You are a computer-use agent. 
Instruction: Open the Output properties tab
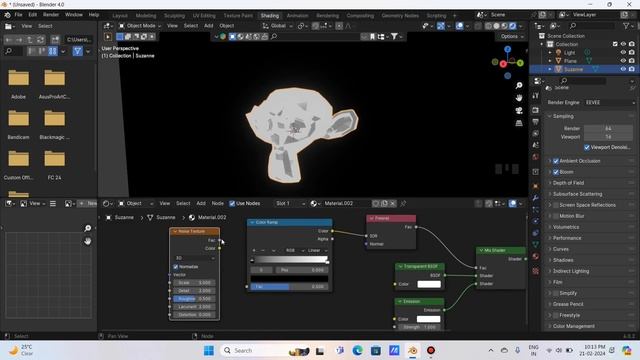tap(536, 122)
